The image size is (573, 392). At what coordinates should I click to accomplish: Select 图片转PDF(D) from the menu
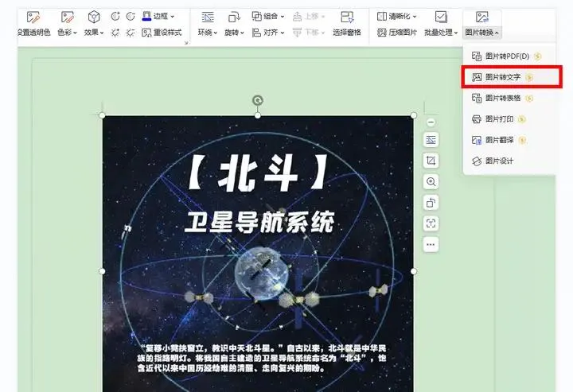coord(509,56)
